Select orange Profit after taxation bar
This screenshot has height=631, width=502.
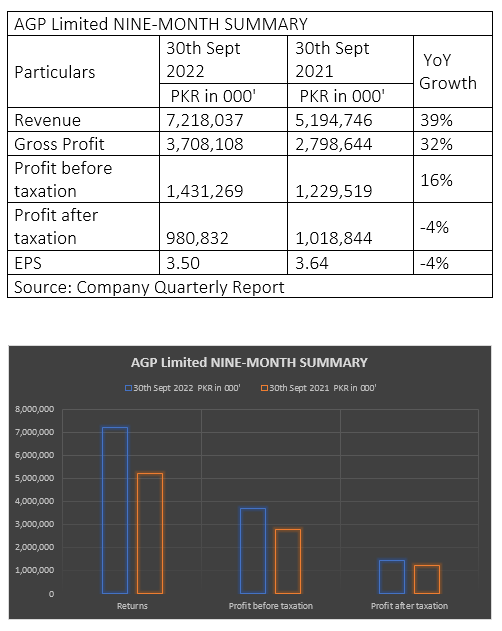point(427,579)
